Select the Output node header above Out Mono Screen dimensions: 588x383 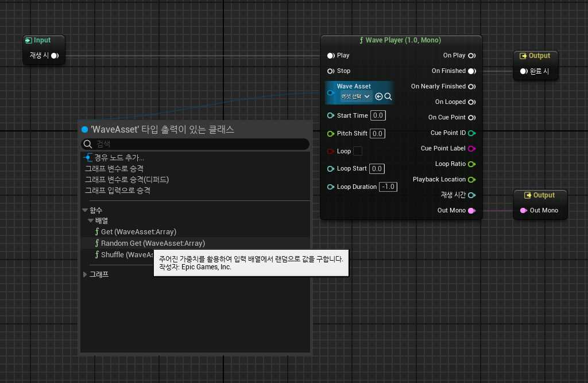[x=540, y=195]
